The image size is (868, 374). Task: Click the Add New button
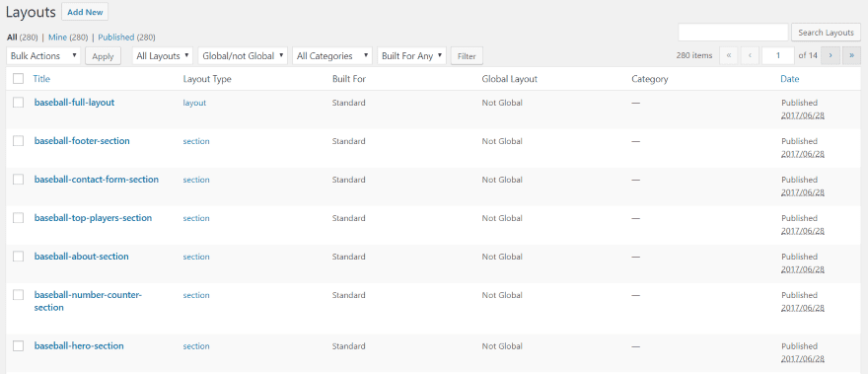tap(85, 12)
